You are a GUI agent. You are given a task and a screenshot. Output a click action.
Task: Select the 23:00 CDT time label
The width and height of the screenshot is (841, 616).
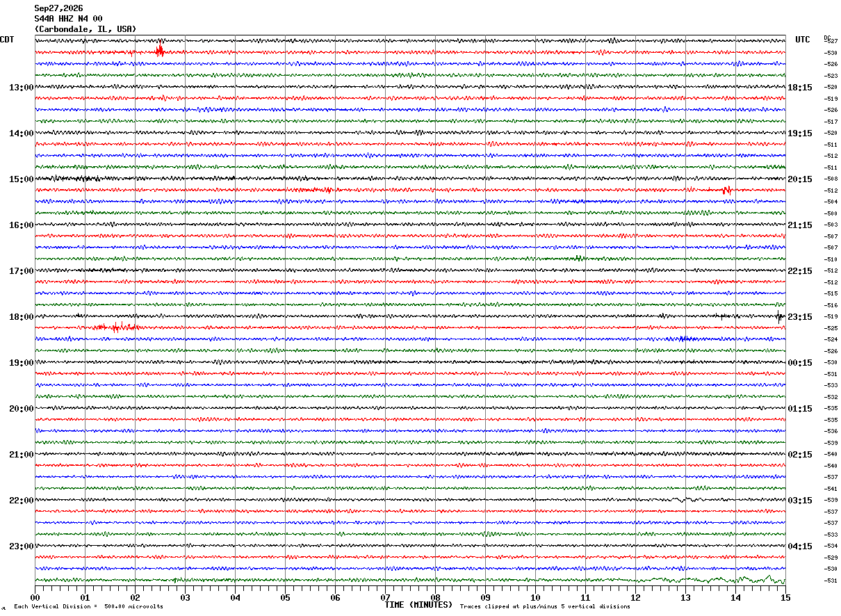21,546
